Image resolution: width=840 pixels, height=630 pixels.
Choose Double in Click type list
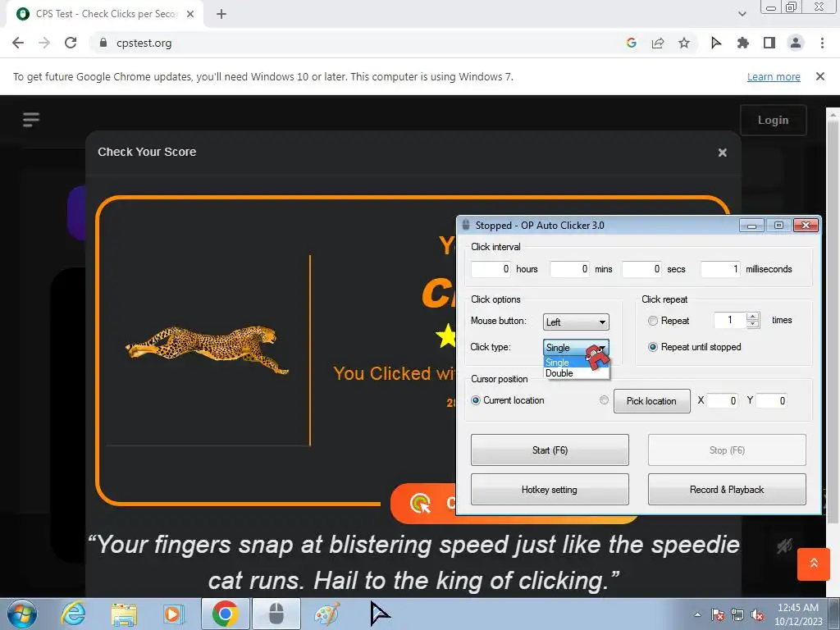[x=559, y=373]
